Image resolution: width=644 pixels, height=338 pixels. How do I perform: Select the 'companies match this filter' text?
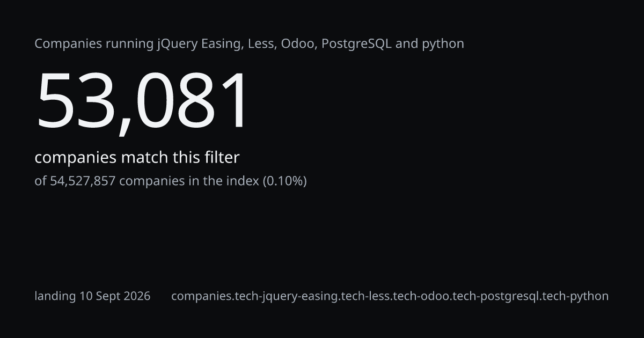point(137,158)
